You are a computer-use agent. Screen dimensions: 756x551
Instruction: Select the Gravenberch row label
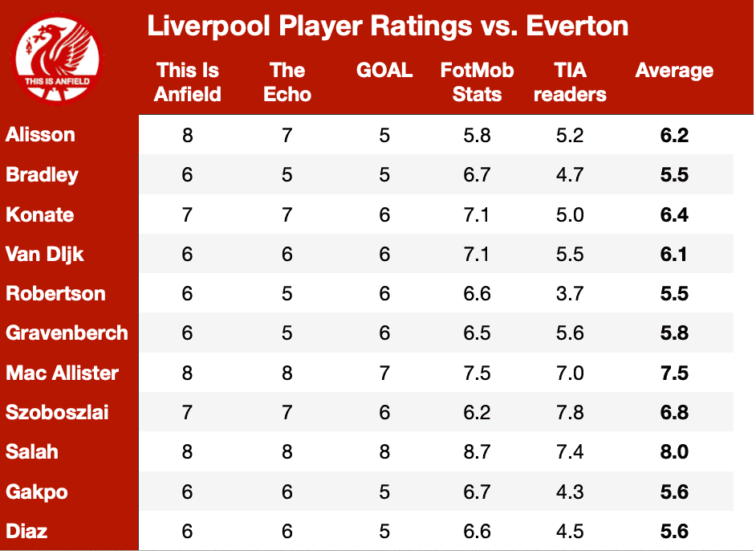coord(67,333)
